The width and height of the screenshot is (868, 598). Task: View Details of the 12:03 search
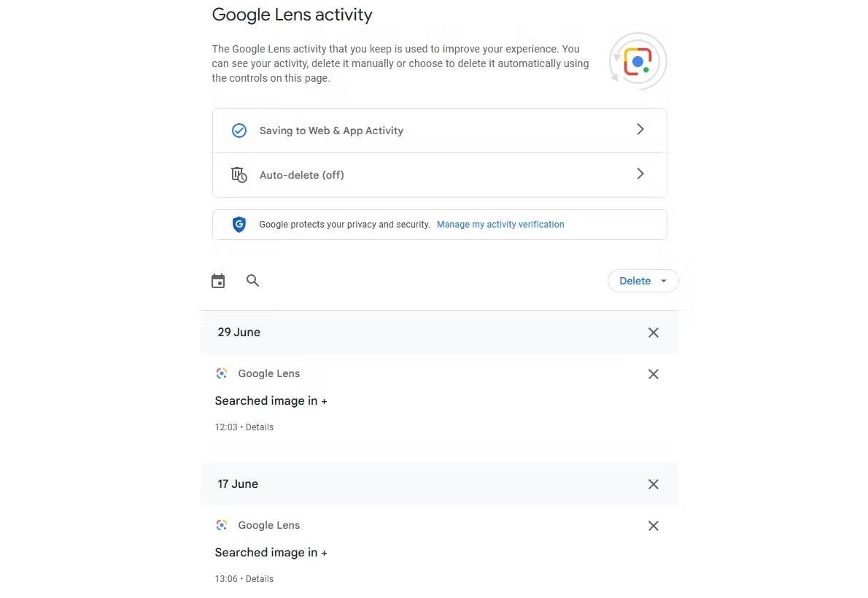(x=260, y=427)
